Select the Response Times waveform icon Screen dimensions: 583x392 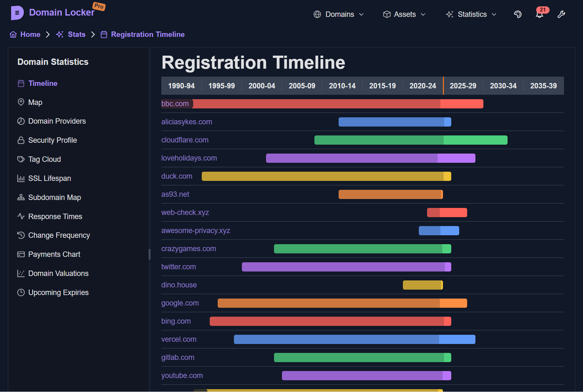(x=21, y=216)
